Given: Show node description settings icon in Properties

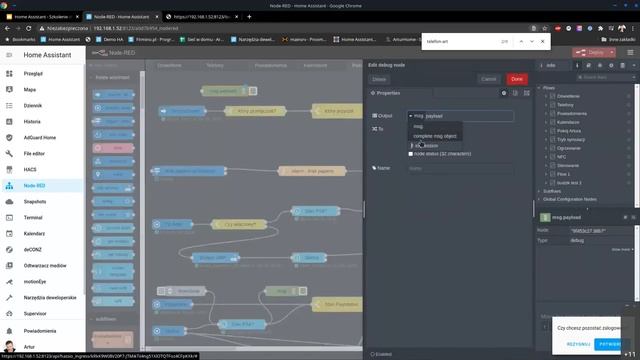Looking at the screenshot, I should coord(504,93).
